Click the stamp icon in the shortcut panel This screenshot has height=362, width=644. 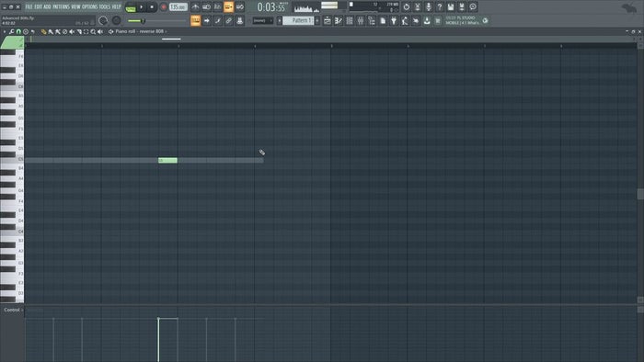tap(240, 20)
